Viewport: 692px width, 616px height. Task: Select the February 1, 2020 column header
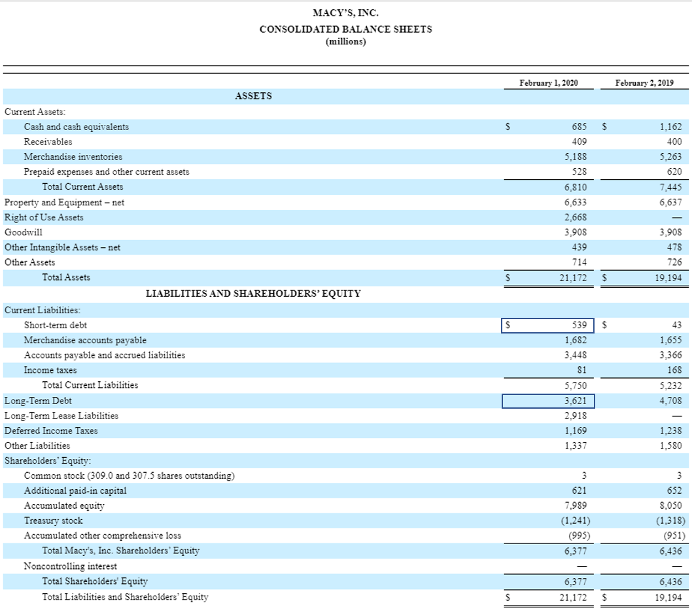(548, 82)
